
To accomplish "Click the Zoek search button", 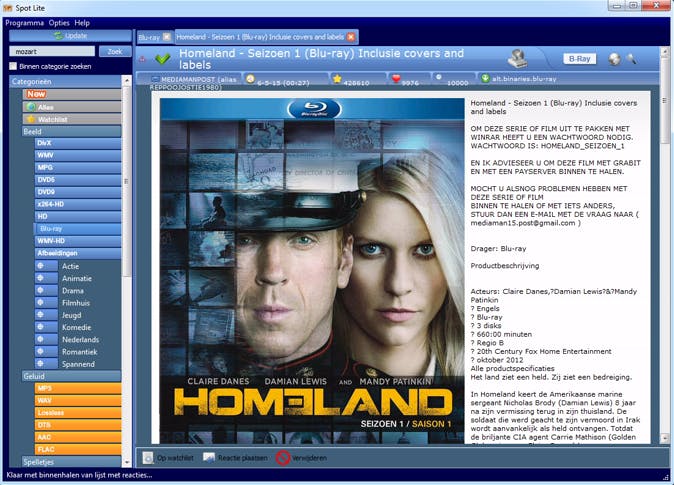I will tap(115, 52).
